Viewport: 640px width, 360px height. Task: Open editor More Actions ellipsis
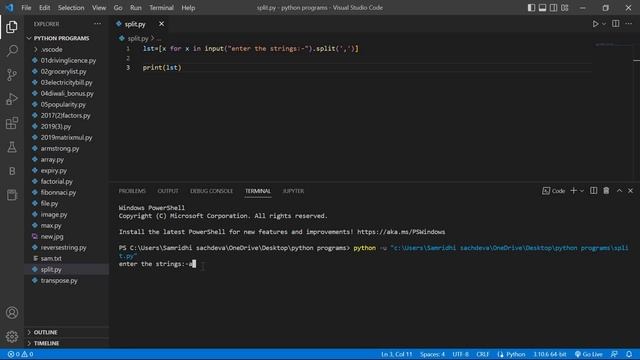629,24
